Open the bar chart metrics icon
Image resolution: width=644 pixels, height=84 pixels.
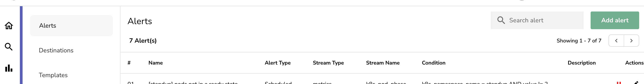coord(9,68)
